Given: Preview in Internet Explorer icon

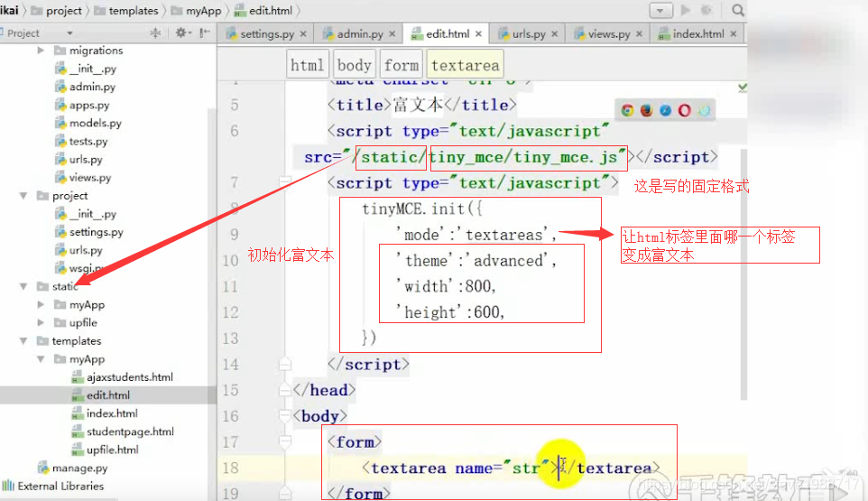Looking at the screenshot, I should (704, 110).
